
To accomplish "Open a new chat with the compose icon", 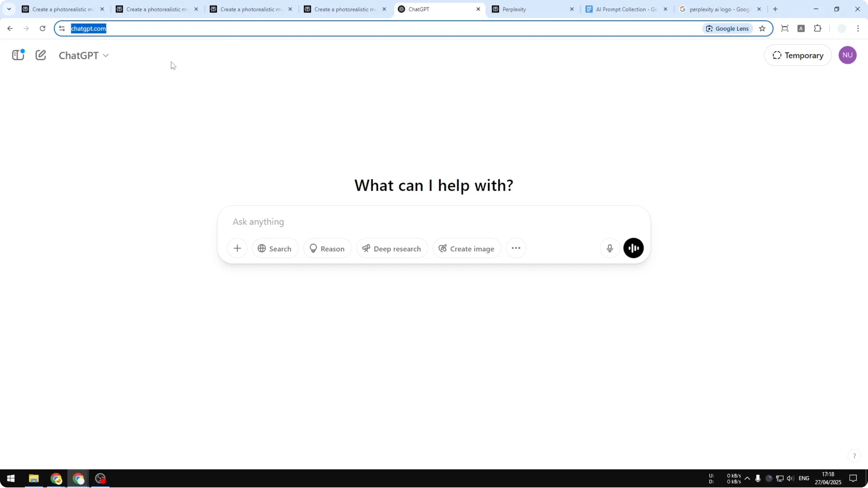I will 41,55.
